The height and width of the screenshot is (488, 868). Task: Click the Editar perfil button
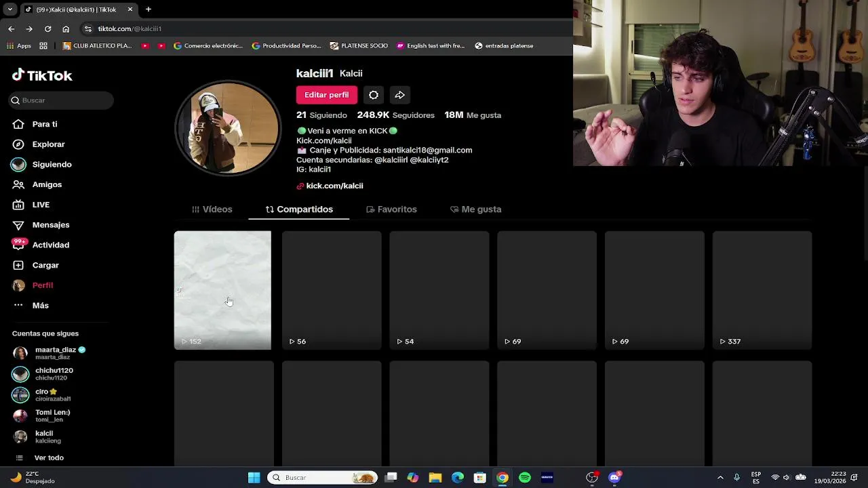(x=326, y=95)
